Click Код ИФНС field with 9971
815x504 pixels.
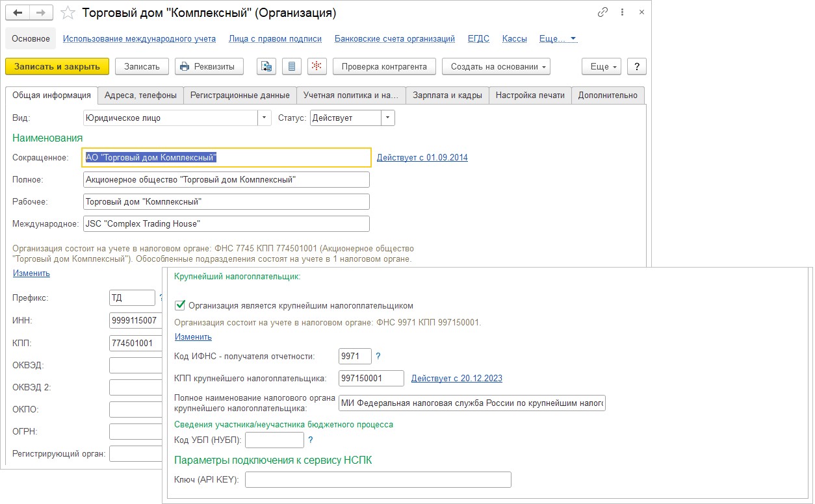[356, 356]
